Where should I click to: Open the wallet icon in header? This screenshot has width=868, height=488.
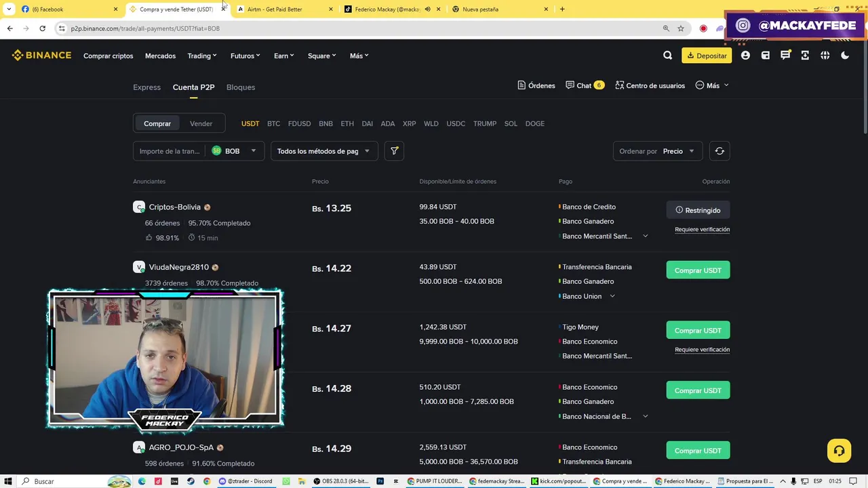tap(765, 56)
